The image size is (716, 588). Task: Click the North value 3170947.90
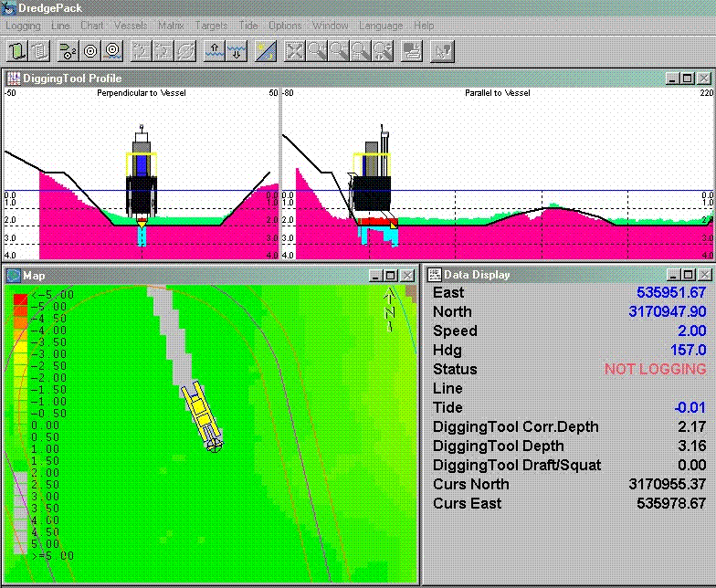(668, 311)
